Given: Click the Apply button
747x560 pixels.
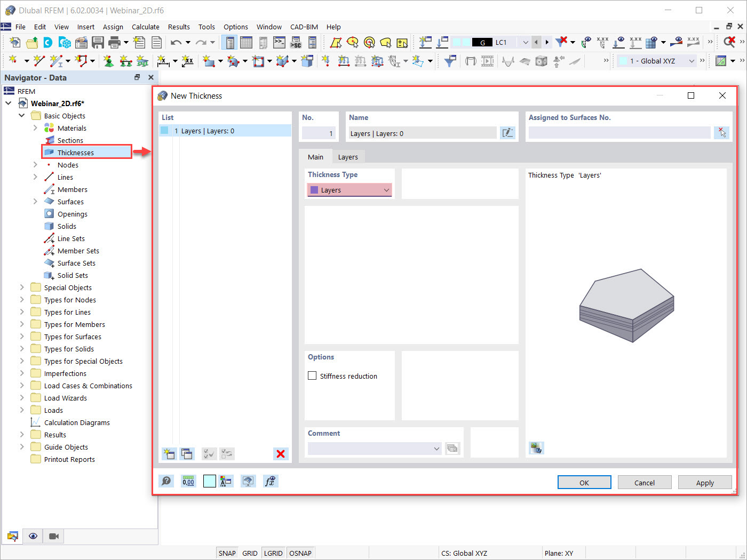Looking at the screenshot, I should (705, 483).
